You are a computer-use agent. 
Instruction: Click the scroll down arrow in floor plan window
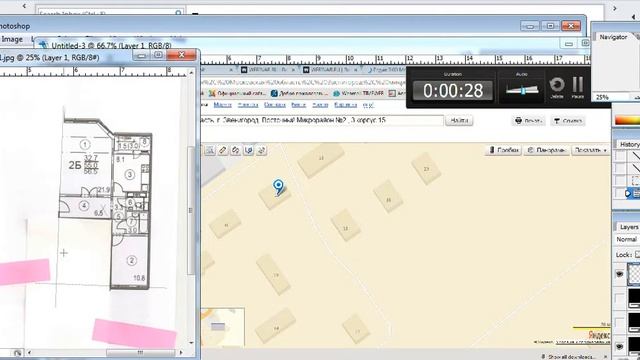click(191, 343)
